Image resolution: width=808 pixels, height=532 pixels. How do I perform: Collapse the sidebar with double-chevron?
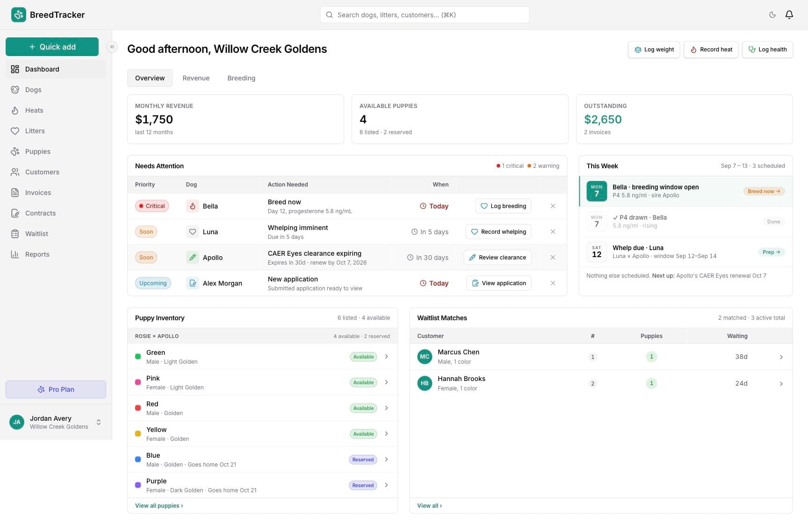112,47
